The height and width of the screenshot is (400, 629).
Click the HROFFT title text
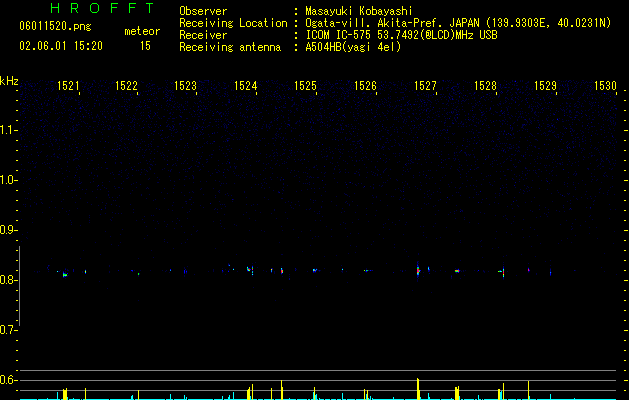click(x=102, y=8)
